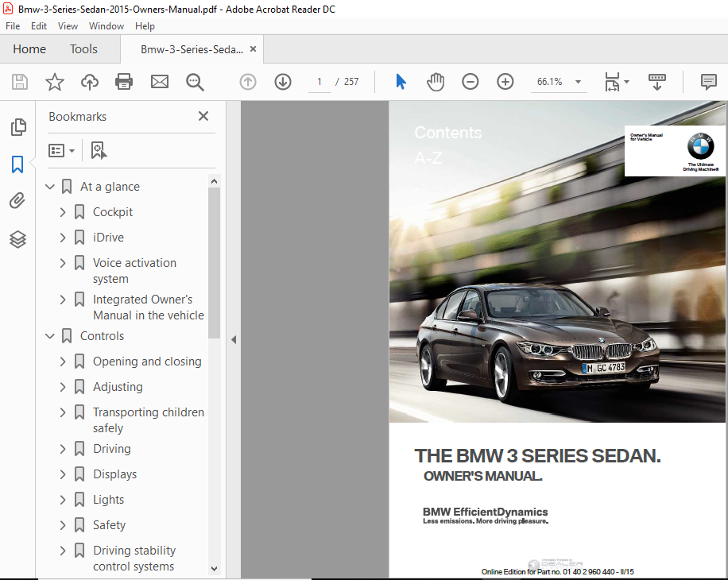Viewport: 728px width, 580px height.
Task: Go to previous page up arrow
Action: pos(248,82)
